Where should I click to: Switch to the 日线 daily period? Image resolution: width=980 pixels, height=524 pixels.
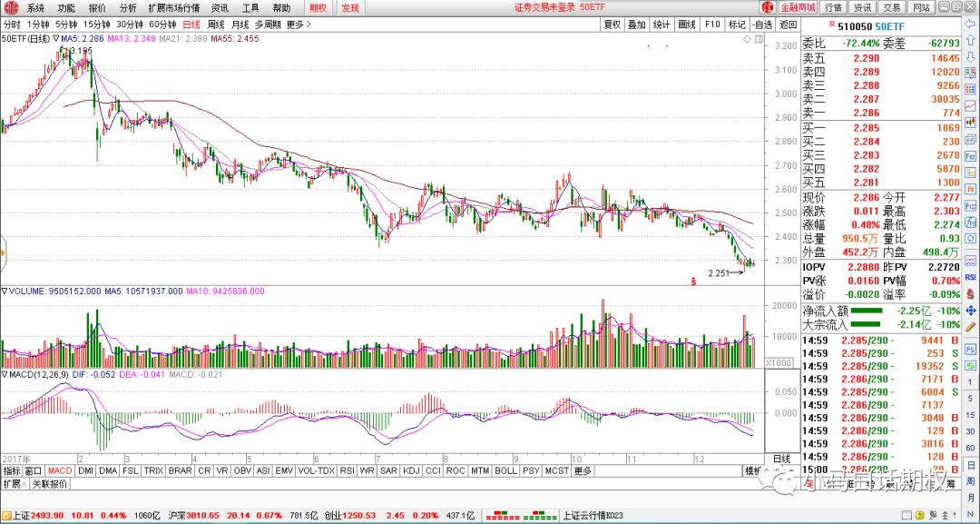click(x=191, y=25)
